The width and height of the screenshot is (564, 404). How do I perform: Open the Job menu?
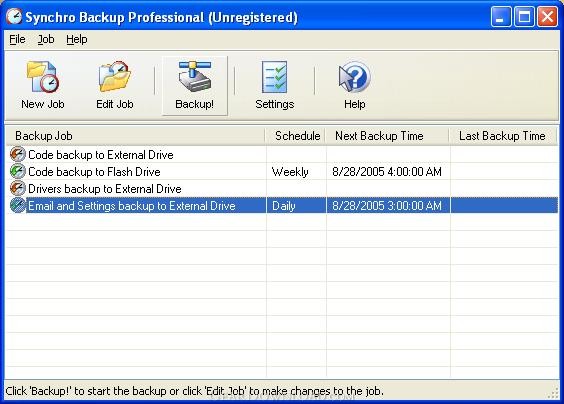(x=46, y=39)
